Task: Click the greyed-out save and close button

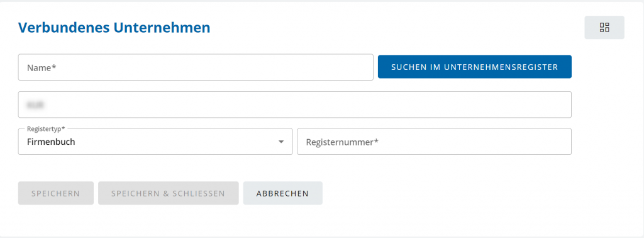Action: click(x=168, y=193)
